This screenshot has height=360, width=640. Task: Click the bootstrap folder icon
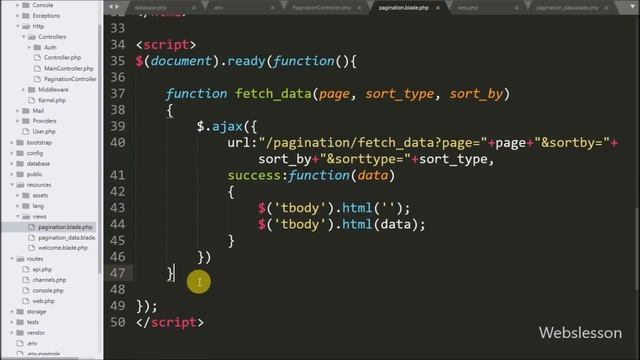(x=20, y=142)
